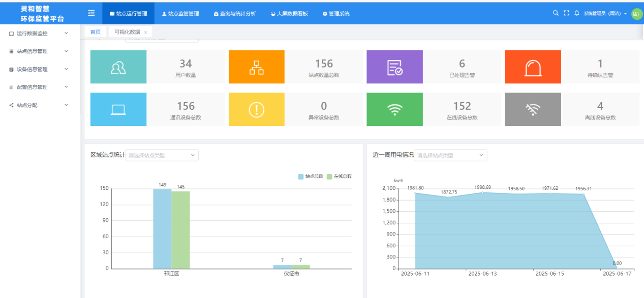Toggle fullscreen mode icon
The width and height of the screenshot is (644, 298).
click(x=566, y=13)
